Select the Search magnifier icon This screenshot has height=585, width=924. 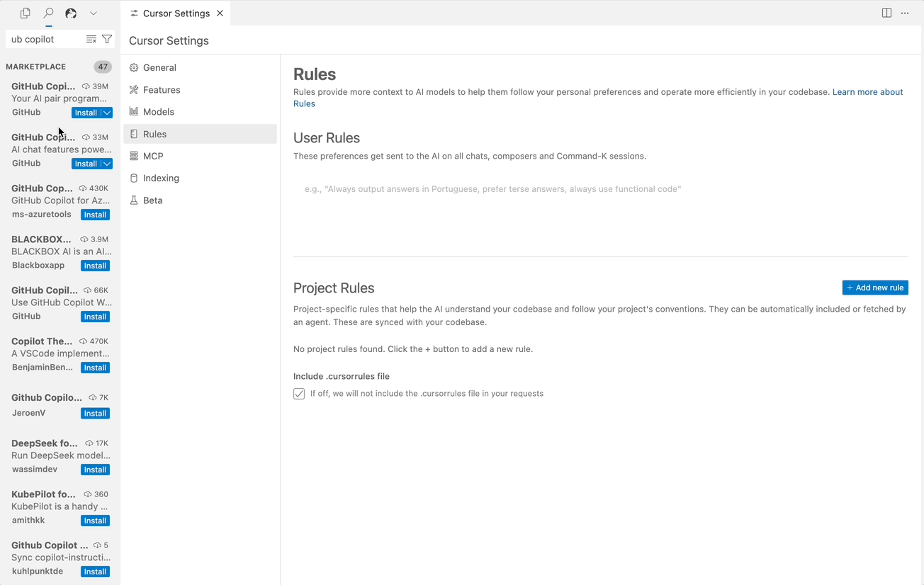(48, 13)
